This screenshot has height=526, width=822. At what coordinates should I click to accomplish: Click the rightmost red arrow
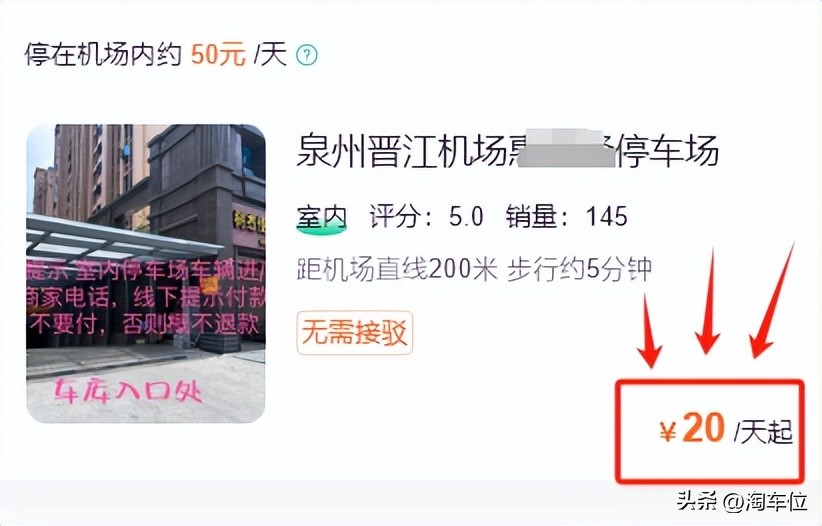pos(772,300)
